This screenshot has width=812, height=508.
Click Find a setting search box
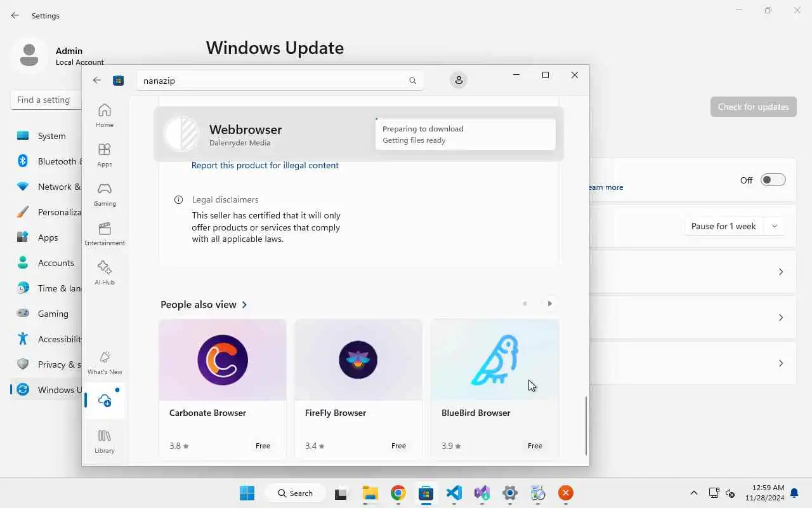pos(46,100)
